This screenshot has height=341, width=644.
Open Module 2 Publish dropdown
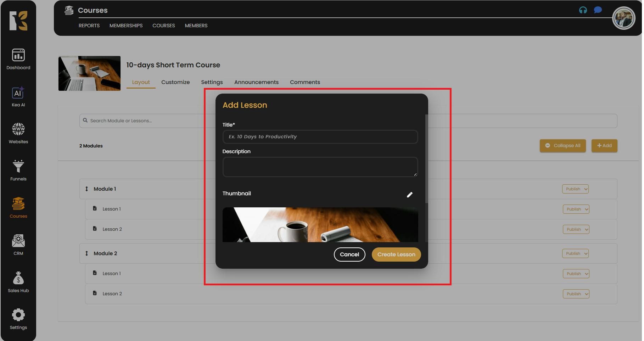click(575, 253)
